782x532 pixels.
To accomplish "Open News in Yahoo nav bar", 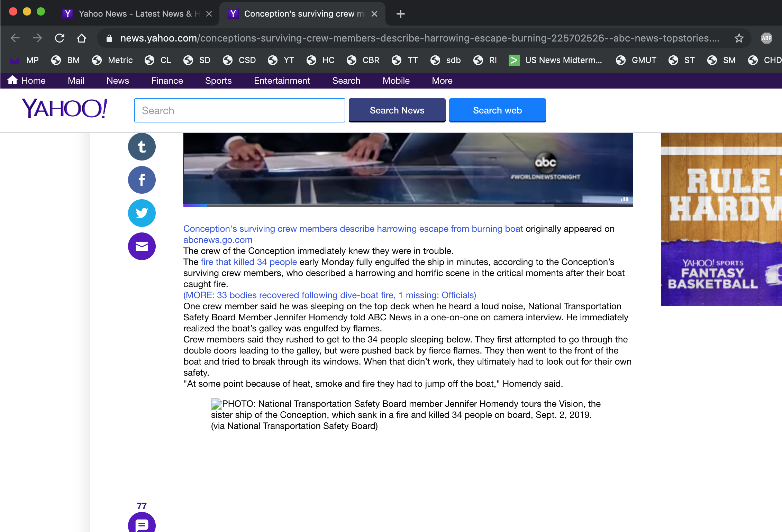I will point(118,81).
